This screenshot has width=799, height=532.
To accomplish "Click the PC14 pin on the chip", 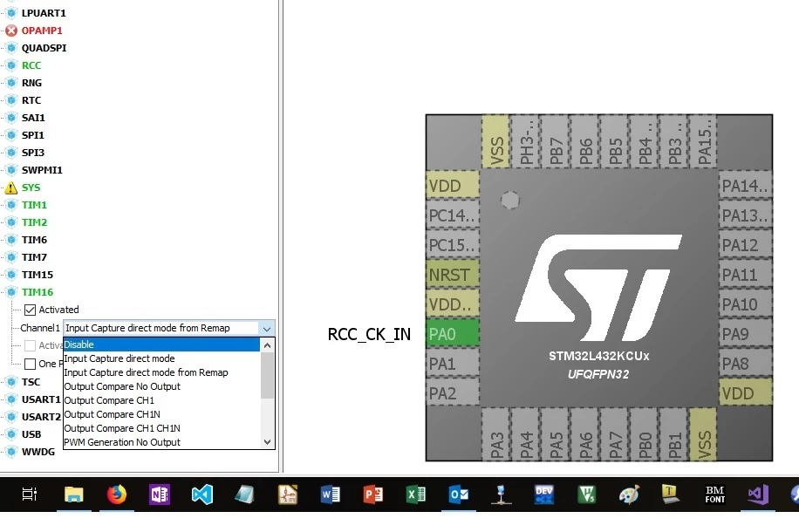I will 453,215.
